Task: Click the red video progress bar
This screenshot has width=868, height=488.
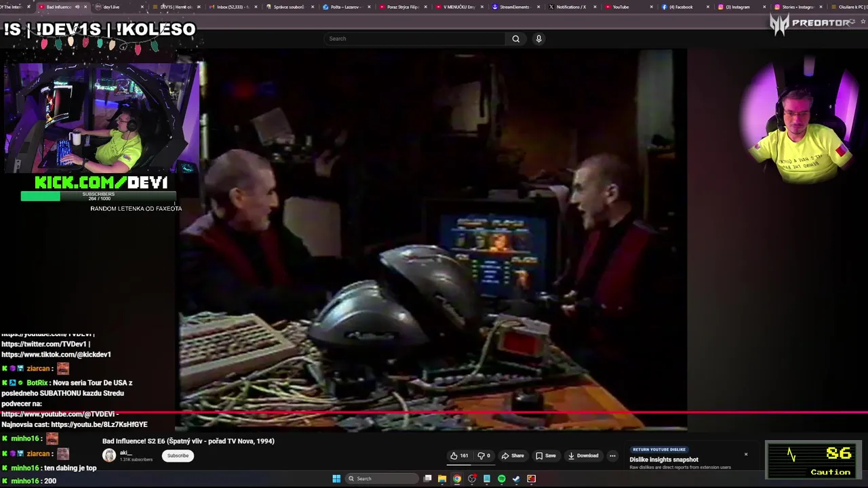Action: click(x=434, y=412)
